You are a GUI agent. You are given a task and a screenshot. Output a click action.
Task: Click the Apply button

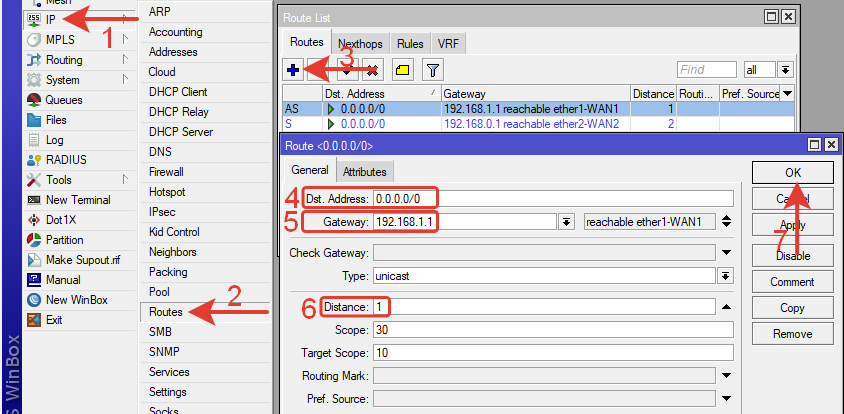coord(793,225)
